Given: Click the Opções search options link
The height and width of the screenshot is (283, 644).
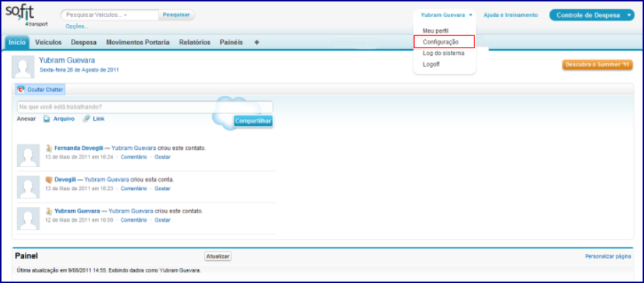Looking at the screenshot, I should pyautogui.click(x=77, y=26).
